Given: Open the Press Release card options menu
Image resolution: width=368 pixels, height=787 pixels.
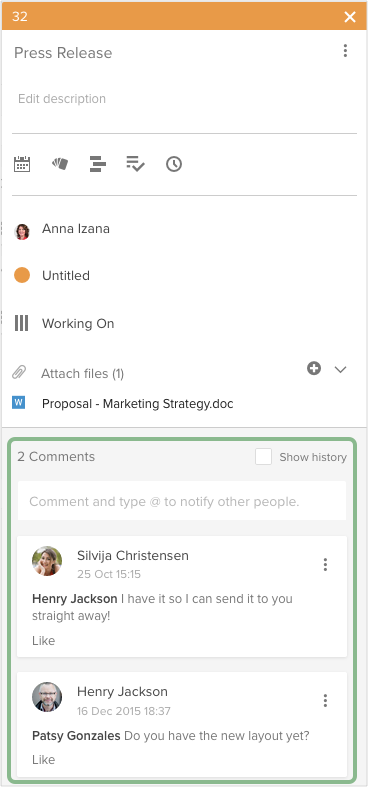Looking at the screenshot, I should [345, 51].
